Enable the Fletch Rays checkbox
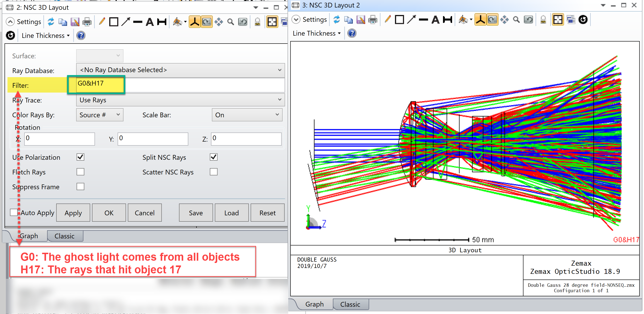This screenshot has height=314, width=644. [80, 172]
